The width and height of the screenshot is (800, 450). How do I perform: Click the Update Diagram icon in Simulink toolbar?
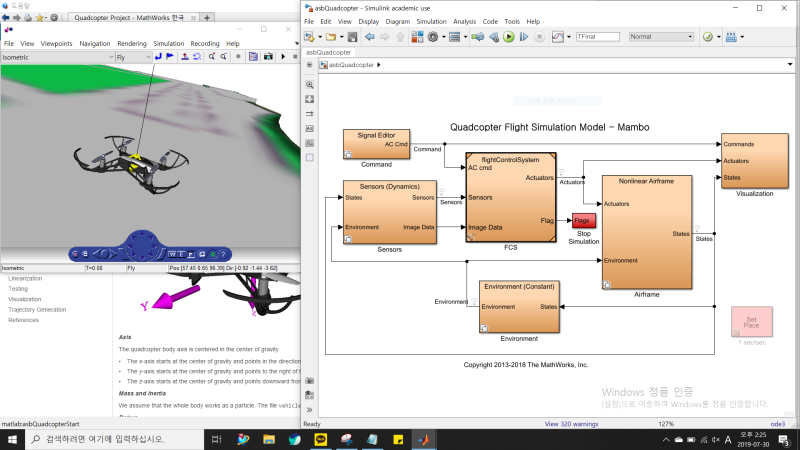[478, 37]
